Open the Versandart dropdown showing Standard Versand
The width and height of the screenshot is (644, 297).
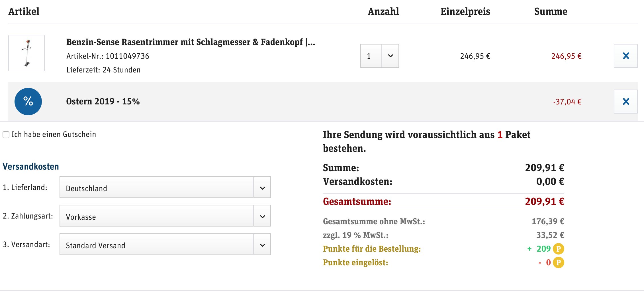click(165, 245)
